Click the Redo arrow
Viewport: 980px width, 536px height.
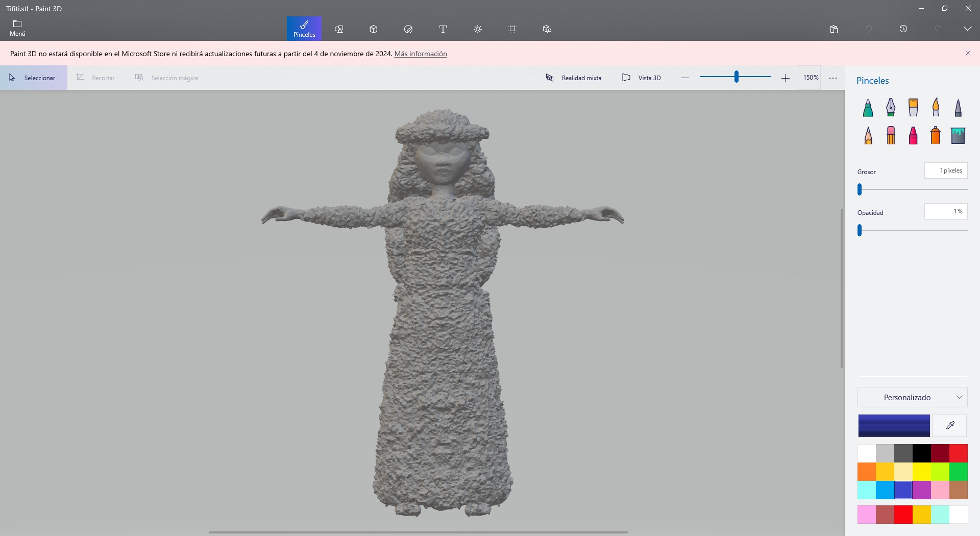[x=938, y=29]
